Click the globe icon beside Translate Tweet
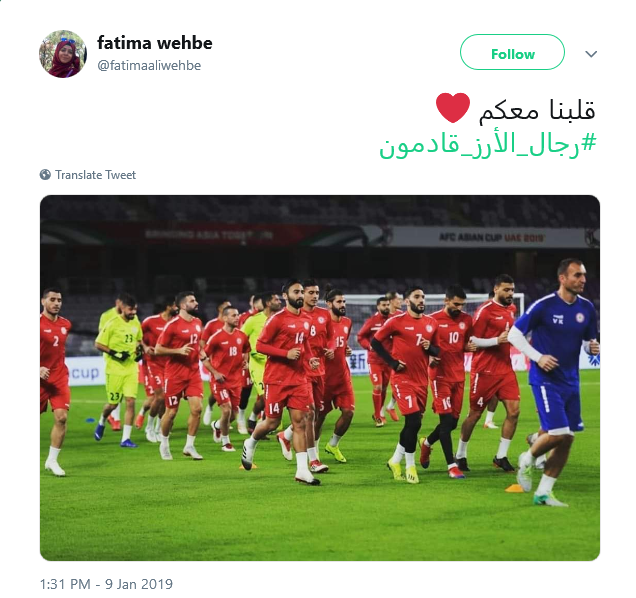Screen dimensions: 636x598 [x=45, y=175]
